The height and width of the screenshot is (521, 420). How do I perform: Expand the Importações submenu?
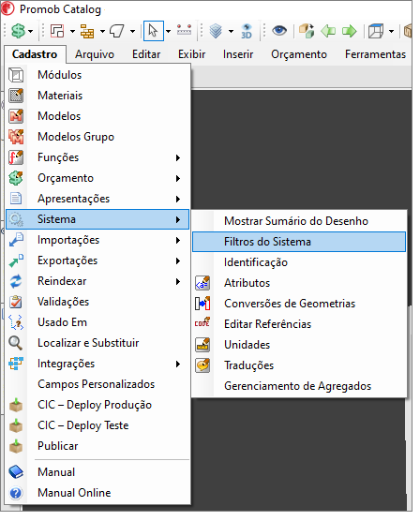(98, 240)
